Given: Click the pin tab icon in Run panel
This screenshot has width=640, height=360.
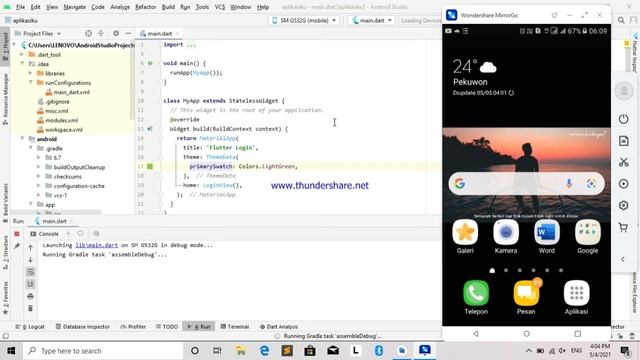Looking at the screenshot, I should [17, 246].
